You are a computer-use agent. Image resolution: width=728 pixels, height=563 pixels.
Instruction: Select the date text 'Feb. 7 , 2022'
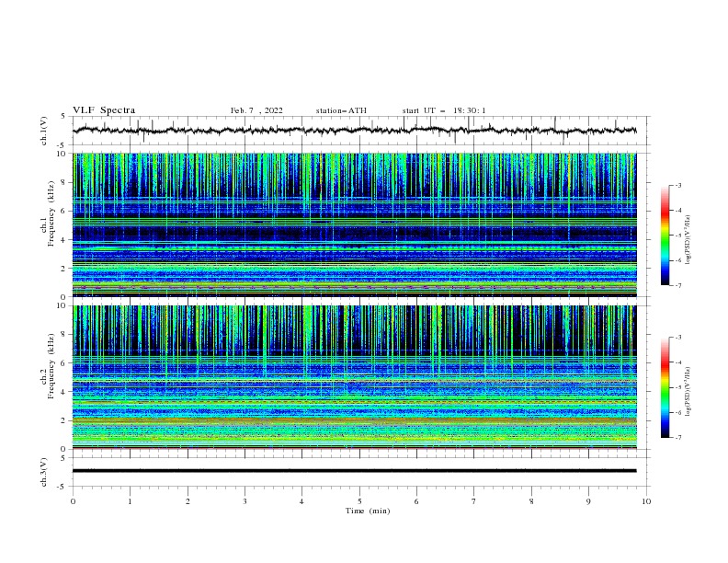coord(256,110)
